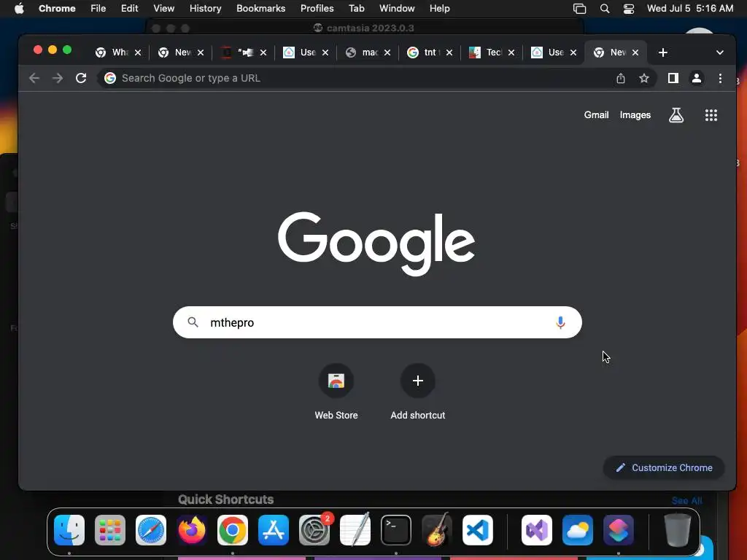
Task: Go back with the browser back arrow
Action: (34, 78)
